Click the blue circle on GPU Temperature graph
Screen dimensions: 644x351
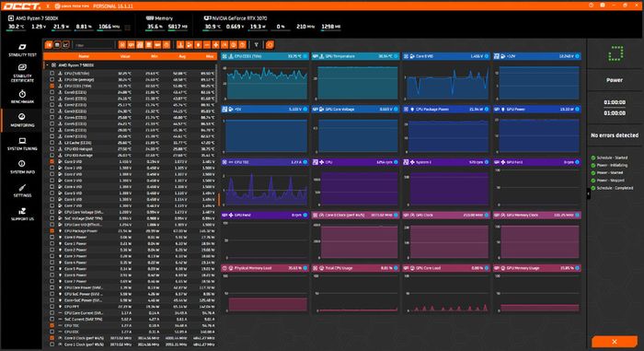point(396,56)
